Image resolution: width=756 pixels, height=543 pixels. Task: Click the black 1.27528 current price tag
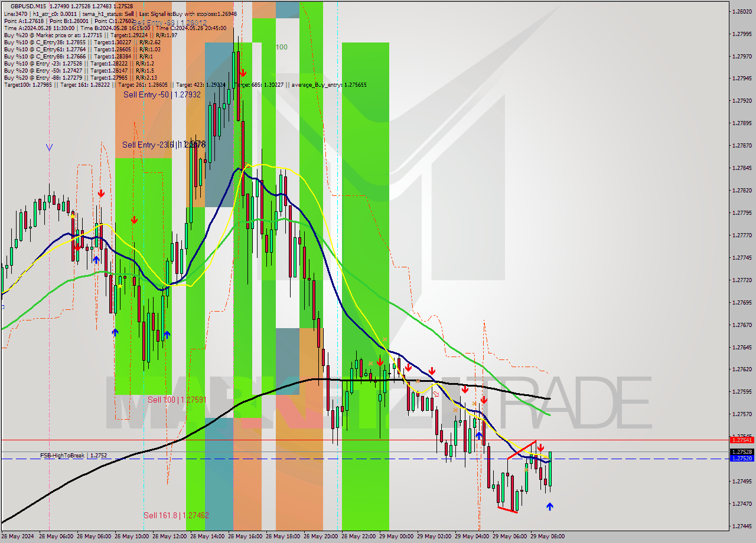click(x=742, y=452)
